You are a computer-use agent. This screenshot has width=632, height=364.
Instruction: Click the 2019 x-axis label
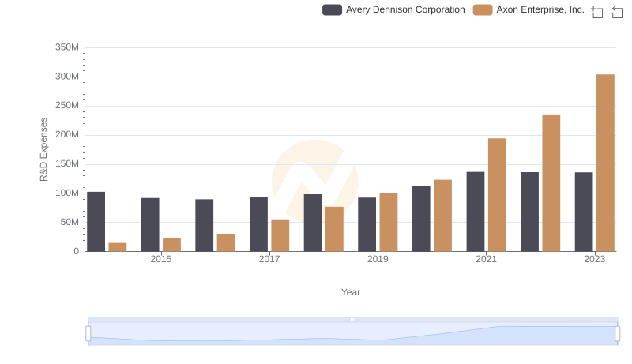[378, 259]
